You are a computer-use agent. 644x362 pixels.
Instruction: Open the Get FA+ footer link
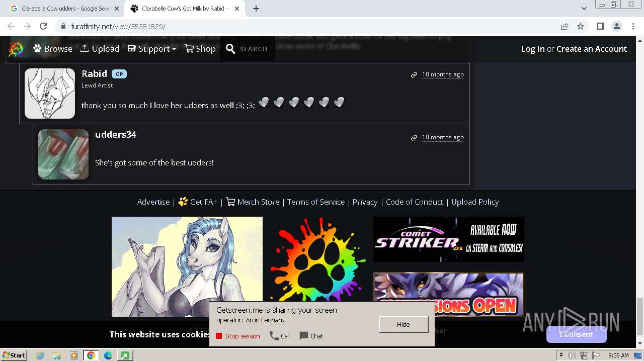(x=198, y=202)
